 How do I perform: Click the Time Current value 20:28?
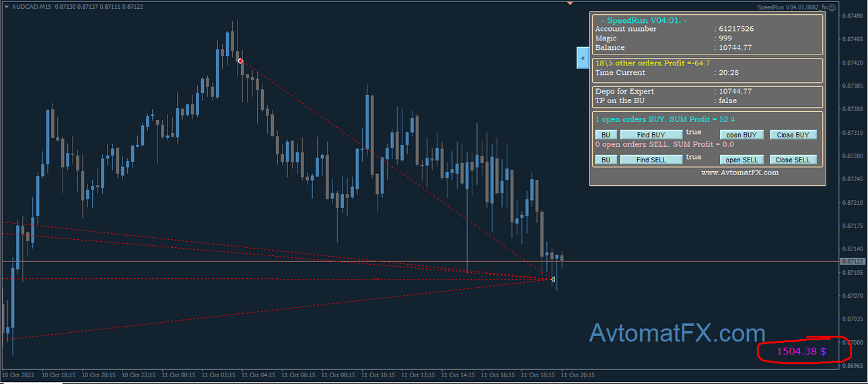[x=729, y=73]
